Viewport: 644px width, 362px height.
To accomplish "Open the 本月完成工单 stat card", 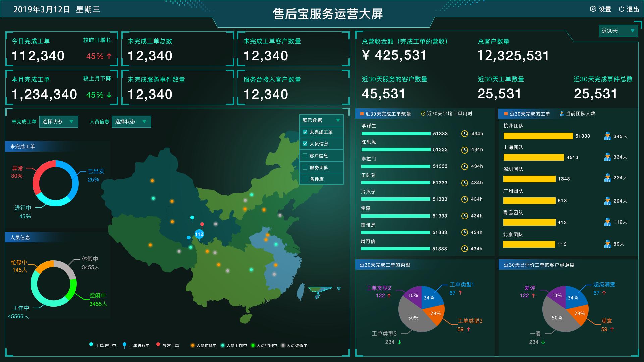I will pos(62,87).
